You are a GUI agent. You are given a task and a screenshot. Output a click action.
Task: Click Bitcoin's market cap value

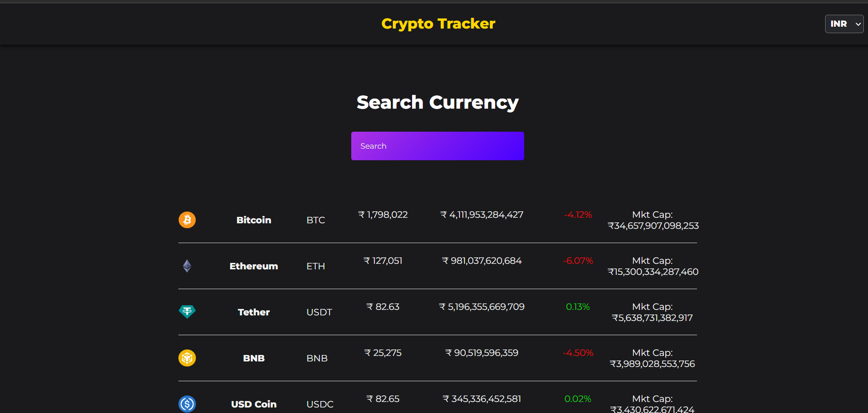pos(653,226)
